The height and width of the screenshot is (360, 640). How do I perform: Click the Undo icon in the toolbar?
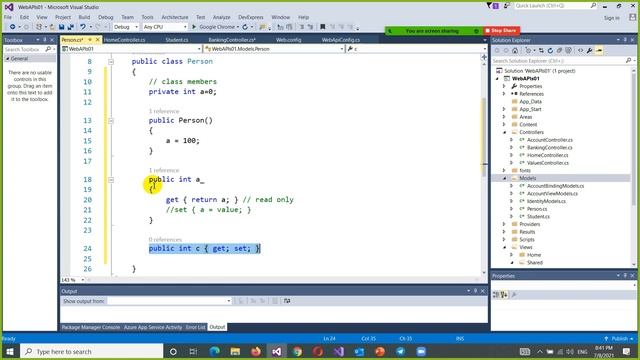coord(83,27)
